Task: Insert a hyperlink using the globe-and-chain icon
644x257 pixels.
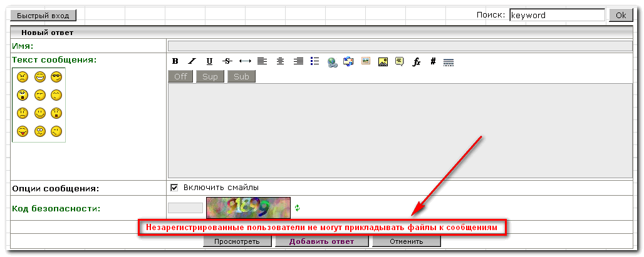Action: coord(332,62)
